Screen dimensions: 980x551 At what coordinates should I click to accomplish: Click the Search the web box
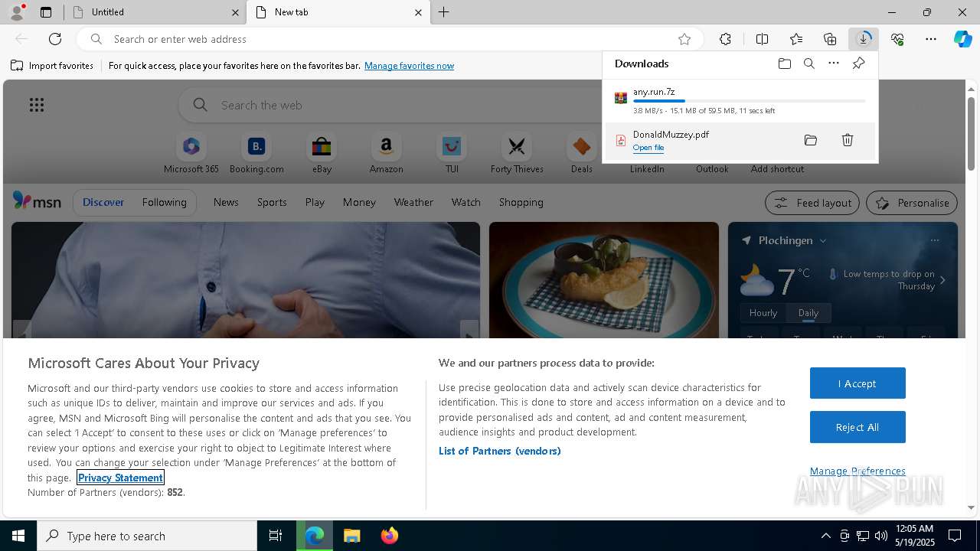[x=390, y=105]
